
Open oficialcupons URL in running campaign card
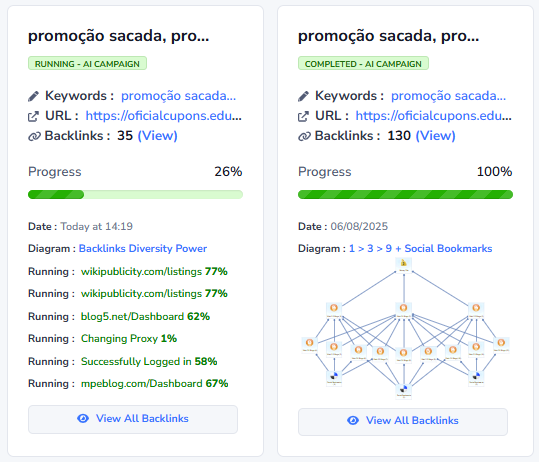[164, 116]
